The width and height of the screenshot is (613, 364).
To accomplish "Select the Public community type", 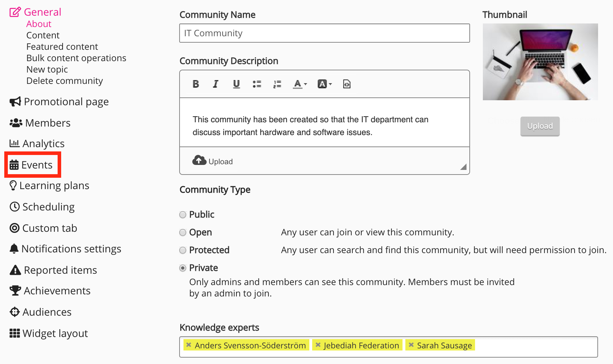I will [x=183, y=215].
